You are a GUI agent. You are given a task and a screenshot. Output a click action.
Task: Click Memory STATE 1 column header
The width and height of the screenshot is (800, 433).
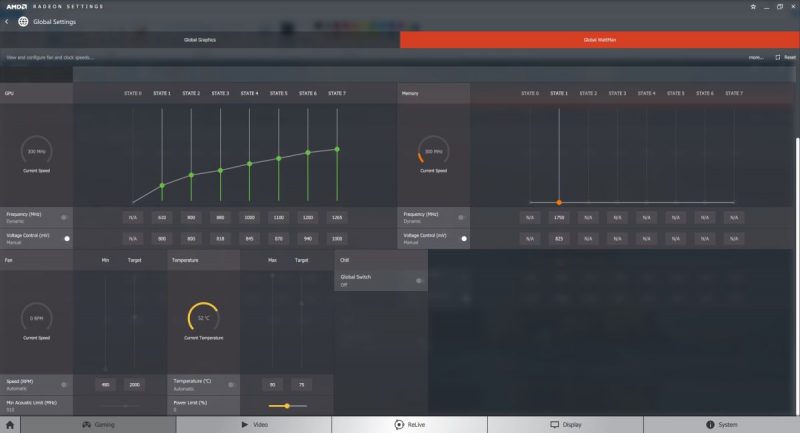[559, 93]
